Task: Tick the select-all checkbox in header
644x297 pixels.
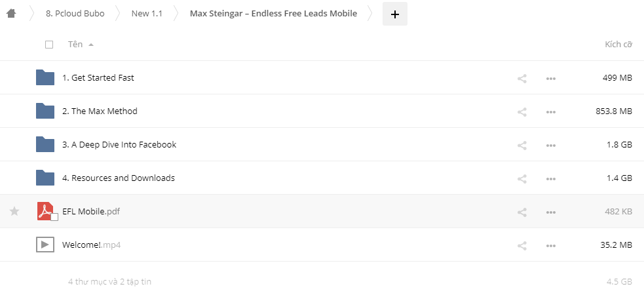Action: click(x=49, y=45)
